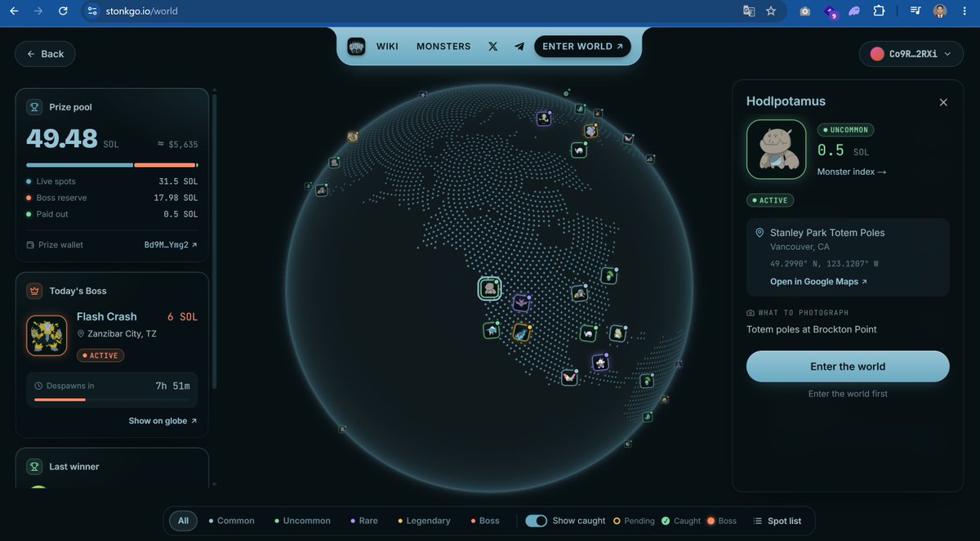
Task: Expand the Co9R…2RXi wallet dropdown
Action: pyautogui.click(x=911, y=54)
